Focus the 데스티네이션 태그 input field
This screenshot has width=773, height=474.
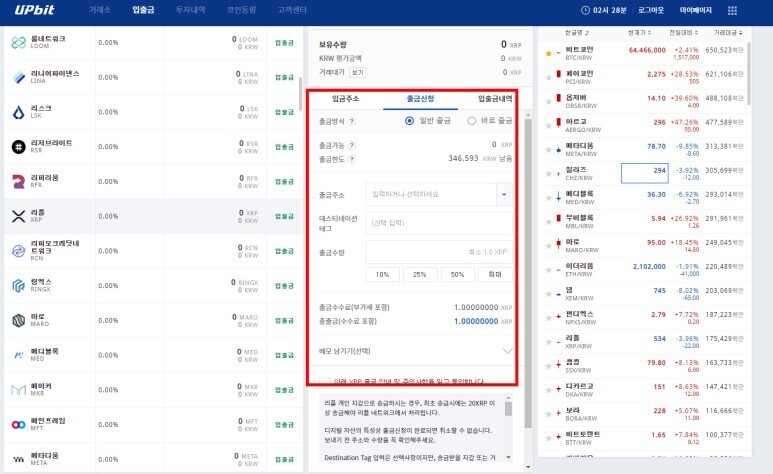[439, 223]
